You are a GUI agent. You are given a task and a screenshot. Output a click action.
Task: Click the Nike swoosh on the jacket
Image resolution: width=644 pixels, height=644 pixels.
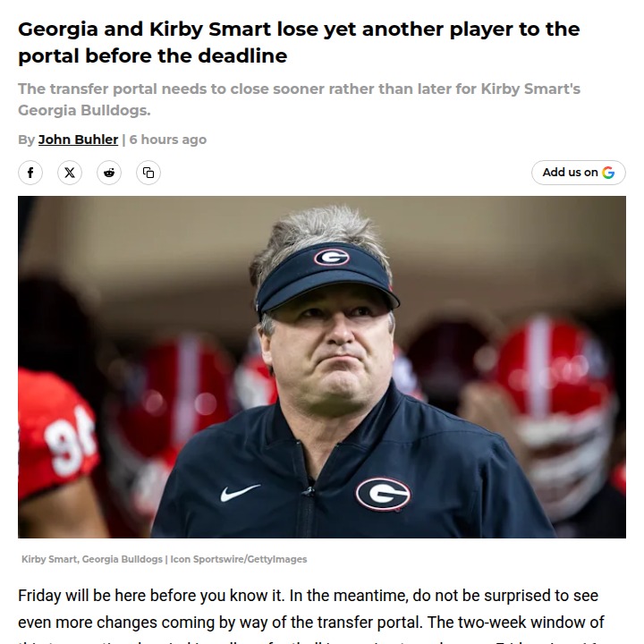point(240,492)
